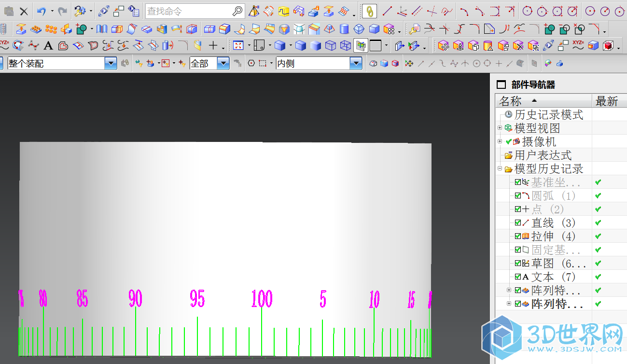The height and width of the screenshot is (364, 627).
Task: Expand the last bold 阵列特... node
Action: tap(509, 304)
